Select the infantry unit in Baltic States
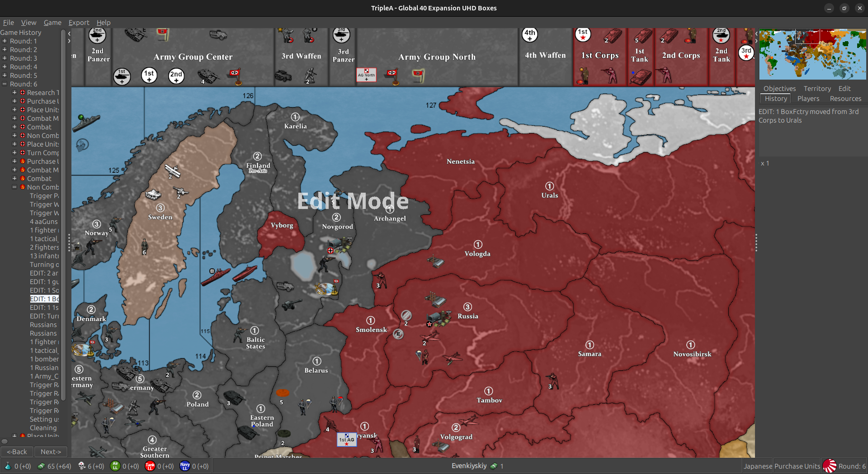Viewport: 868px width, 474px height. click(x=239, y=335)
